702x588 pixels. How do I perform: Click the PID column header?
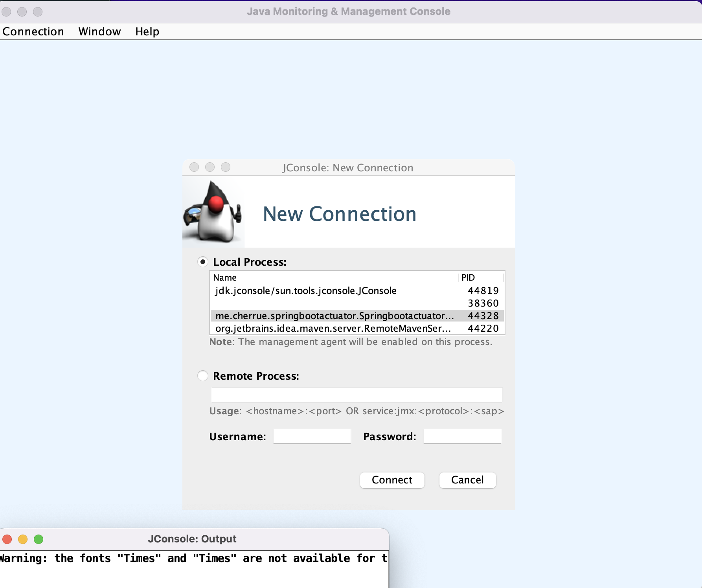tap(481, 277)
